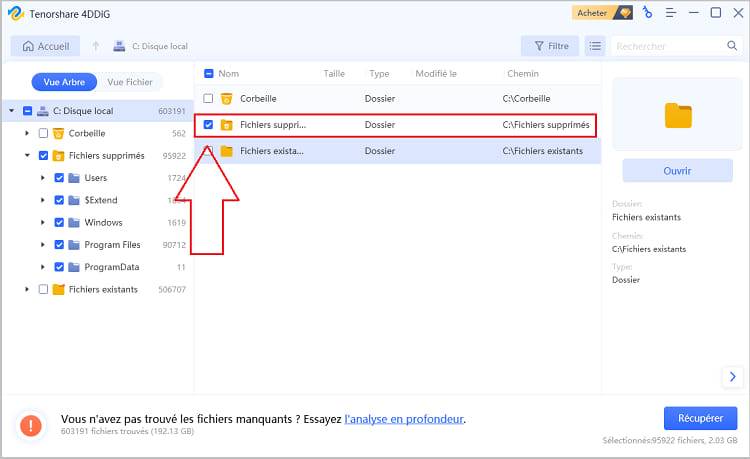
Task: Check the Corbeille checkbox in tree
Action: click(43, 133)
